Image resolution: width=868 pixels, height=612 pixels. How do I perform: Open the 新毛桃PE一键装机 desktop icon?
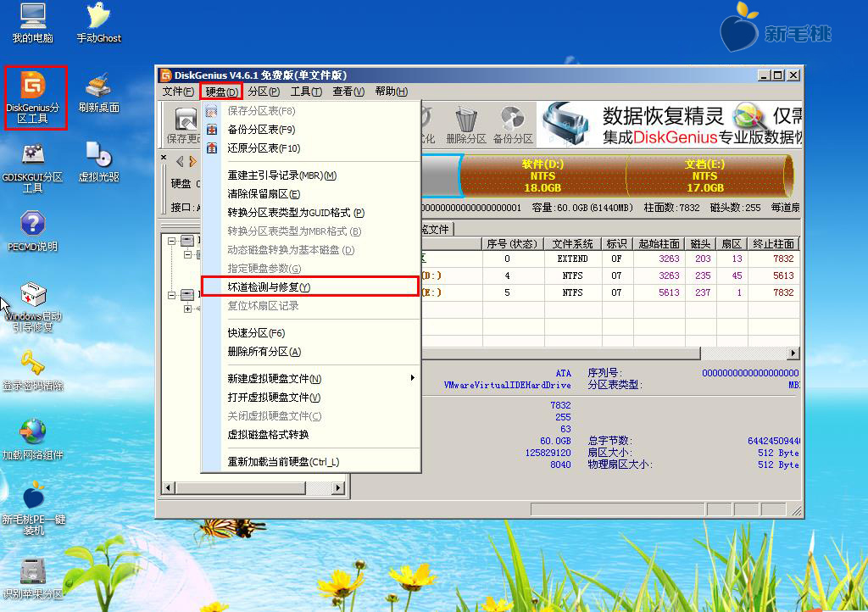pos(33,508)
